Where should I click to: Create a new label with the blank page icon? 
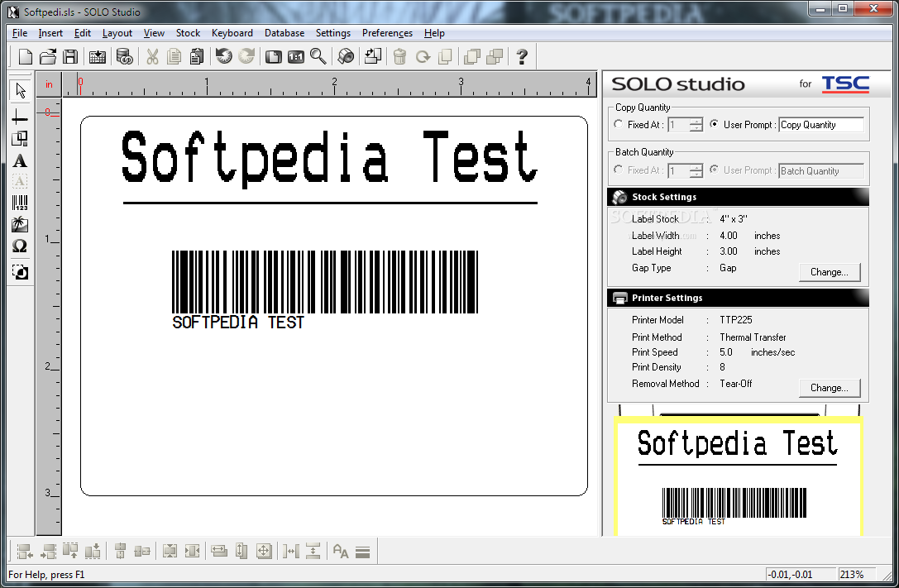26,56
